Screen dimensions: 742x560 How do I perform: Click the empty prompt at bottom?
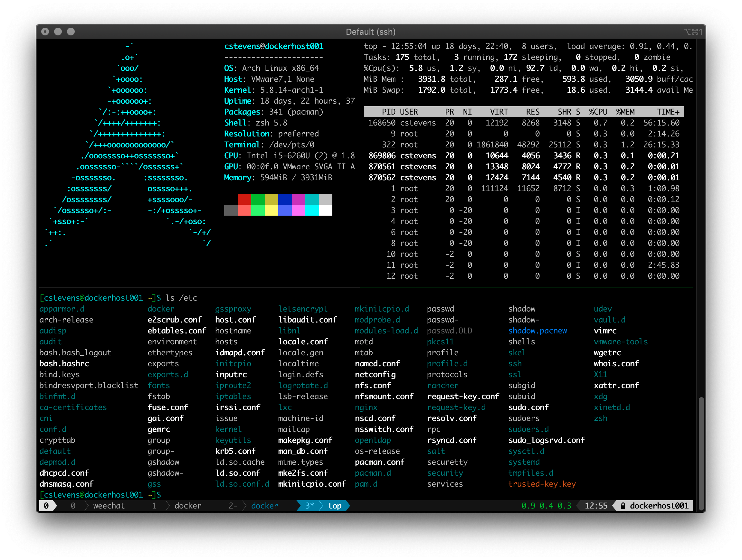100,495
